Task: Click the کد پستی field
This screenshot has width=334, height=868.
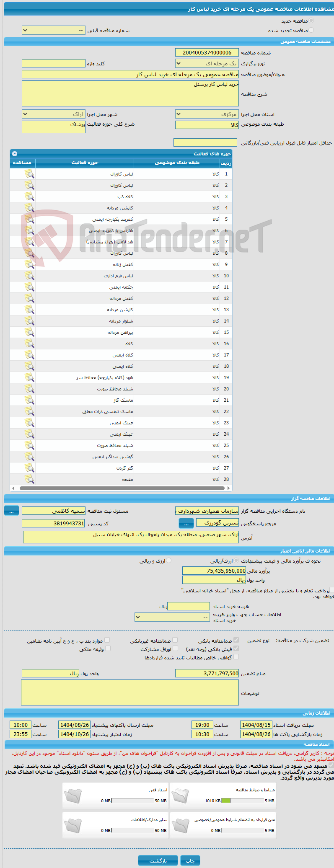Action: pos(54,523)
